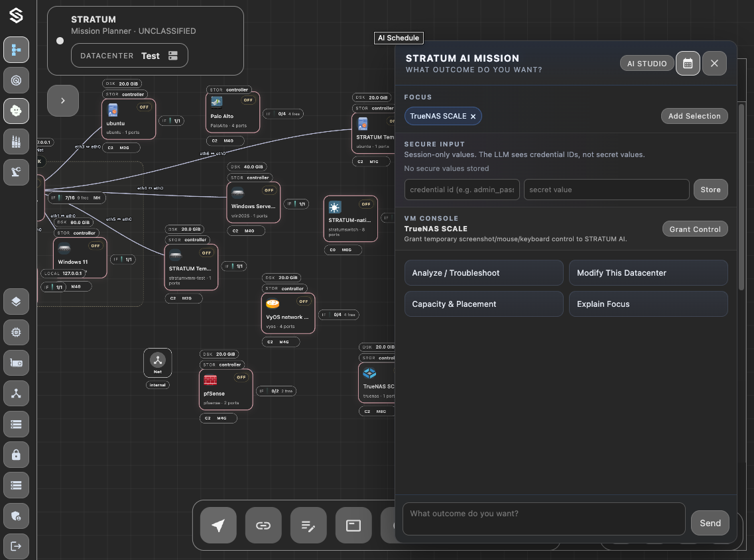Select the edit notes pencil tool
This screenshot has height=560, width=754.
point(308,526)
